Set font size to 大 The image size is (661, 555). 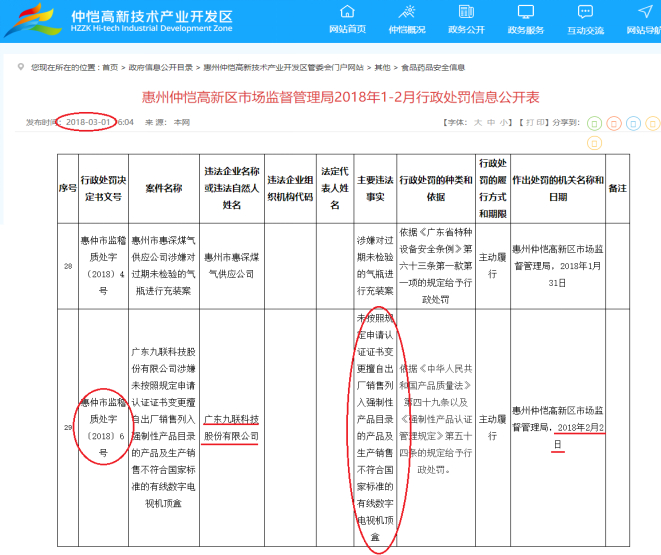click(x=478, y=122)
